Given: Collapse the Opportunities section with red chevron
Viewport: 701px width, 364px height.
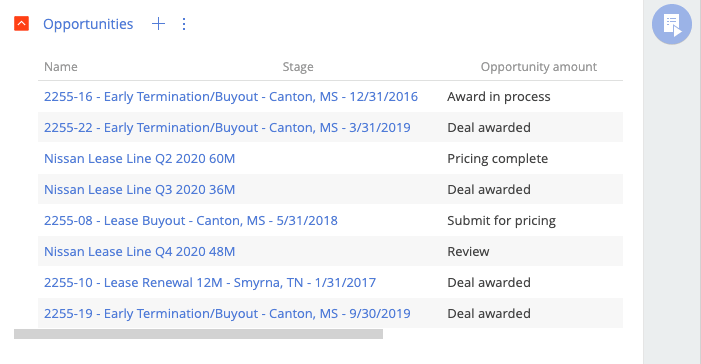Looking at the screenshot, I should [x=21, y=24].
